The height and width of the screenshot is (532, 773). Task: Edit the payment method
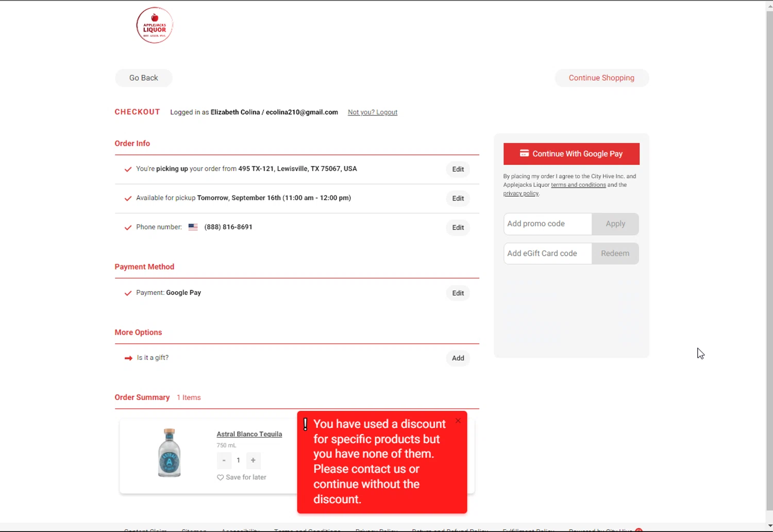pyautogui.click(x=458, y=293)
